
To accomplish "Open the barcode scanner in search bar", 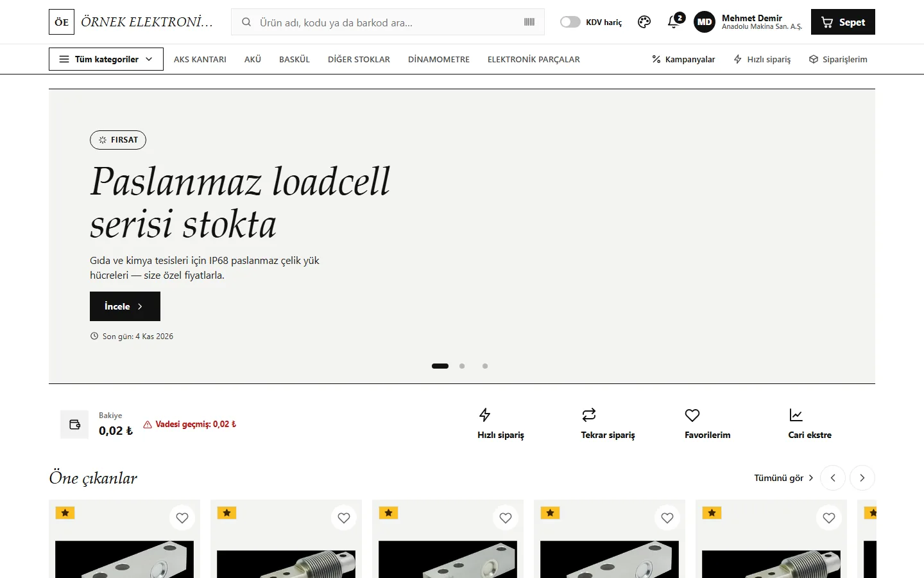I will [x=529, y=22].
